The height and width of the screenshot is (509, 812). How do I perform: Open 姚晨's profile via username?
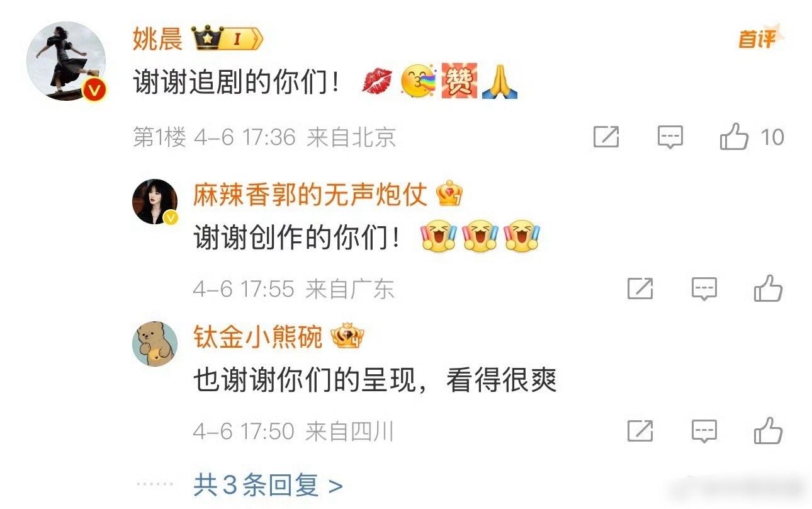[x=158, y=40]
